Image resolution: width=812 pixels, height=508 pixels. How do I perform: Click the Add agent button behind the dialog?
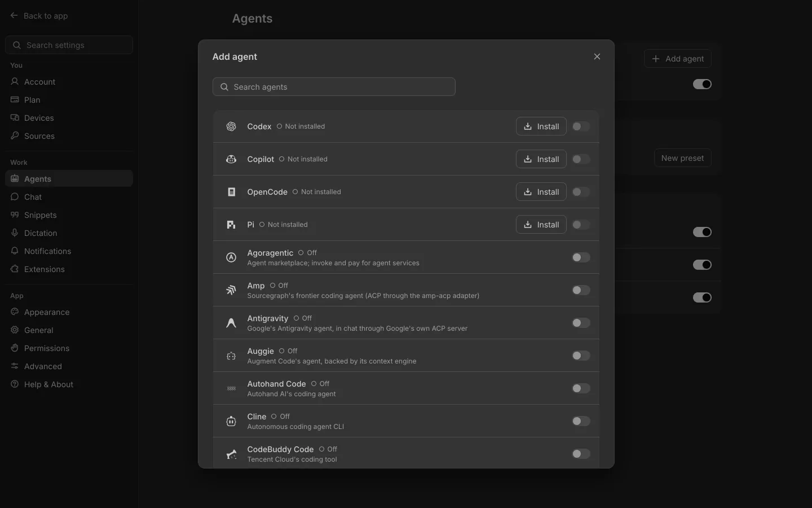[x=678, y=59]
